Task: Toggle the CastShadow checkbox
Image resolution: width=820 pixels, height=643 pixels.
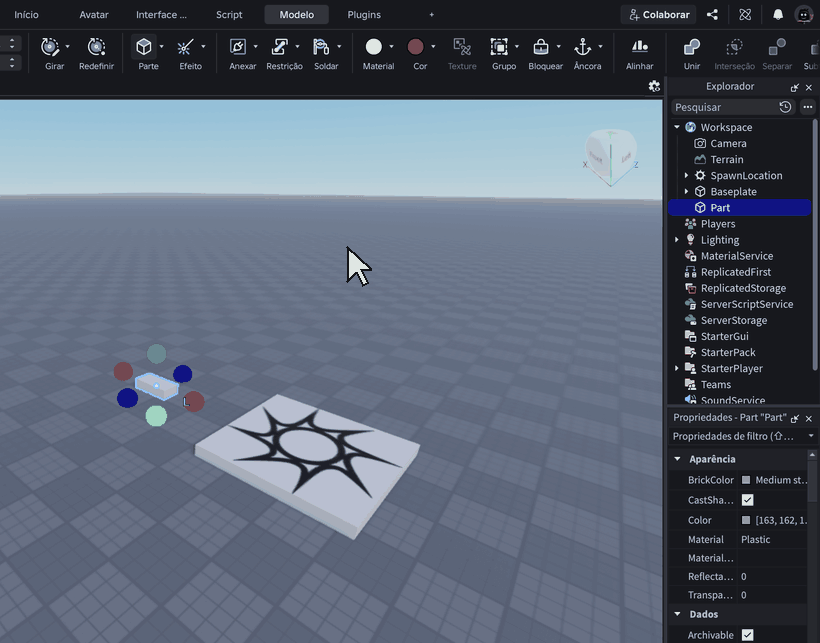Action: point(748,500)
